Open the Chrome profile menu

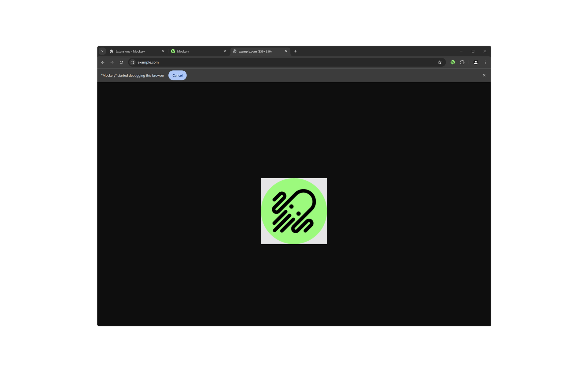pyautogui.click(x=476, y=62)
